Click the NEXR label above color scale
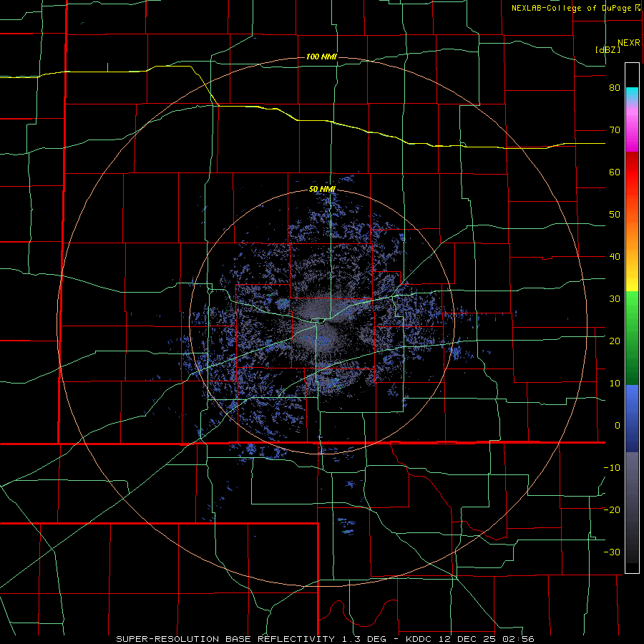644x644 pixels. pos(628,43)
